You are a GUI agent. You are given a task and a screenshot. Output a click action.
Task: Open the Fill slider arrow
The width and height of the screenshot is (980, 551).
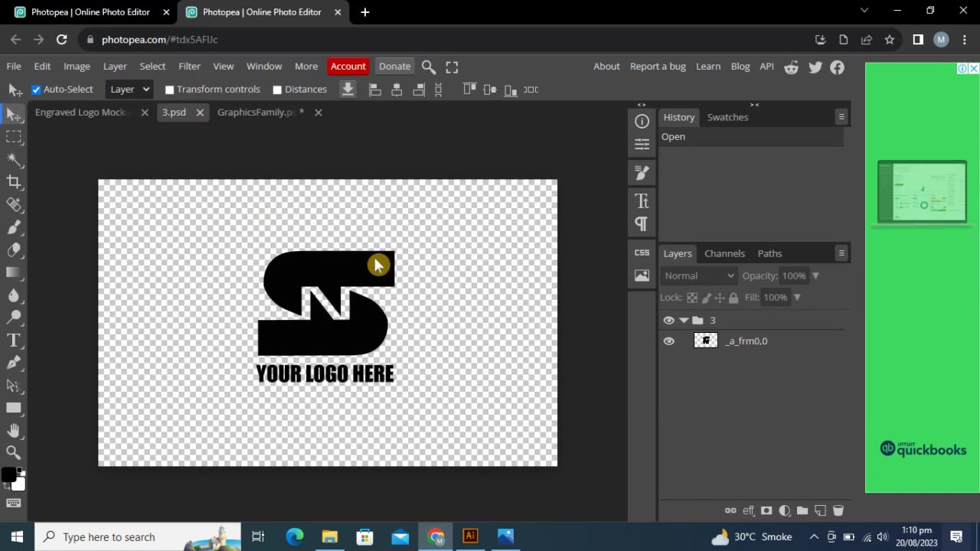(x=797, y=297)
